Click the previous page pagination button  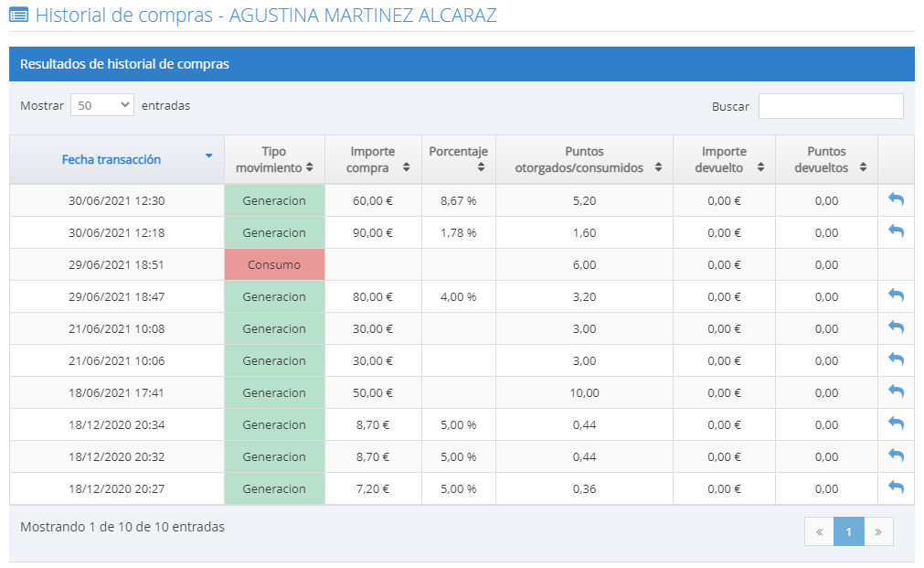(819, 531)
